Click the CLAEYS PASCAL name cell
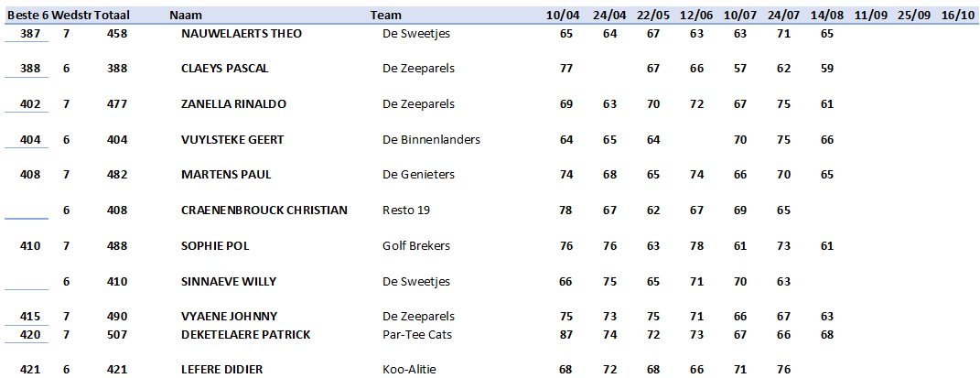980x378 pixels. [224, 69]
